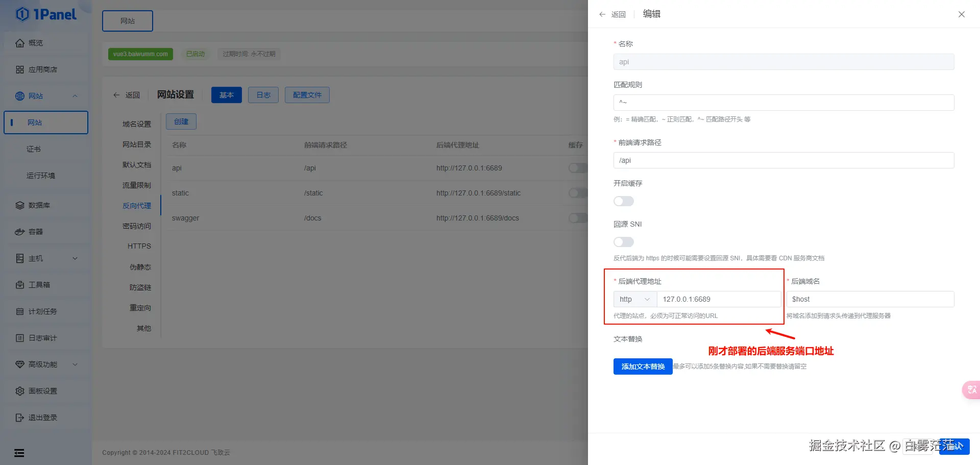Click the 主机 host icon in sidebar

20,258
